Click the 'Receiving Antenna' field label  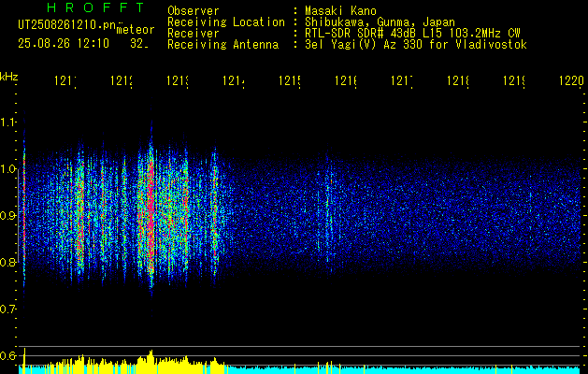(222, 45)
